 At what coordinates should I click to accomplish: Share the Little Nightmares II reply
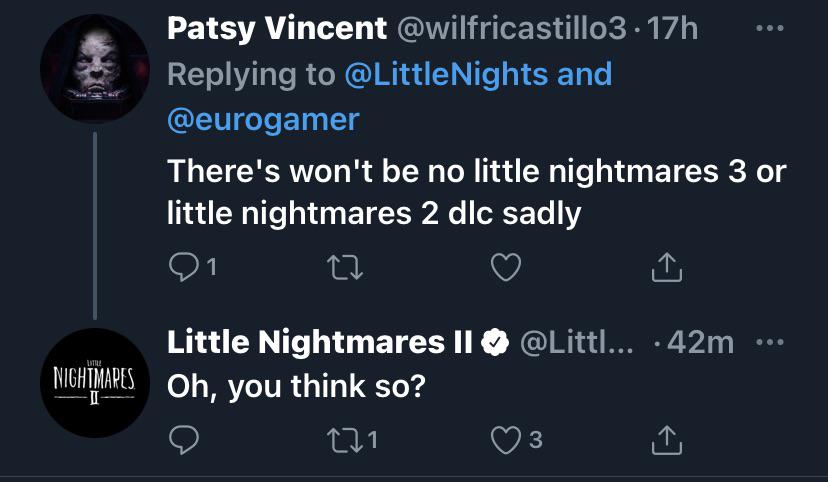pyautogui.click(x=667, y=439)
